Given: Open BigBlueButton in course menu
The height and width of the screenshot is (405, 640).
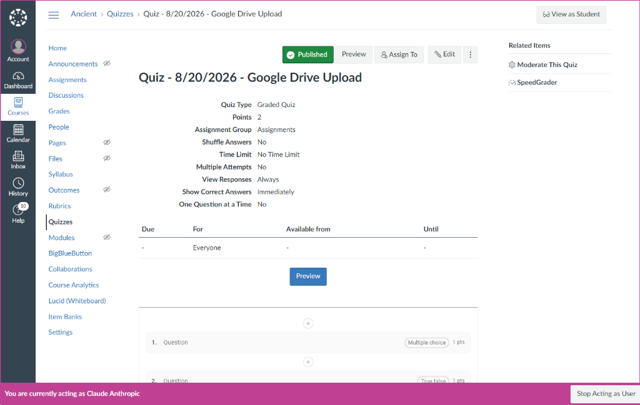Looking at the screenshot, I should pos(70,254).
